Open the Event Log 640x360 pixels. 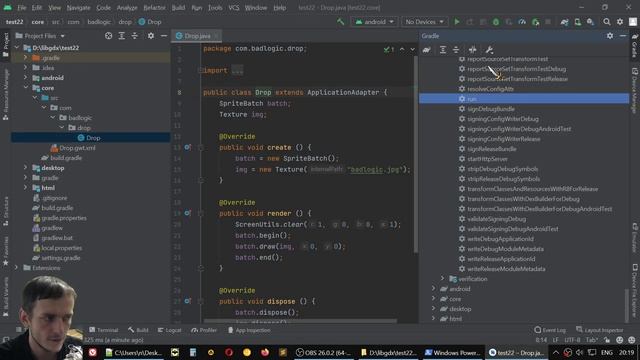(x=550, y=330)
